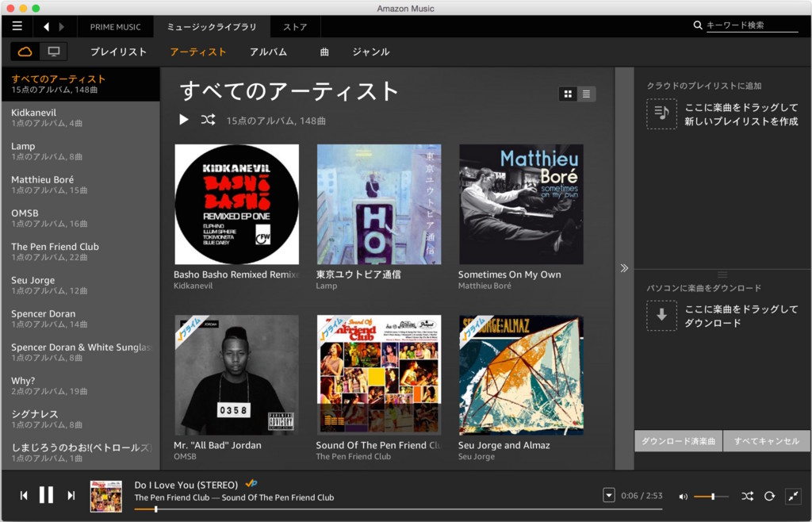
Task: Go forward with the right arrow
Action: (62, 26)
